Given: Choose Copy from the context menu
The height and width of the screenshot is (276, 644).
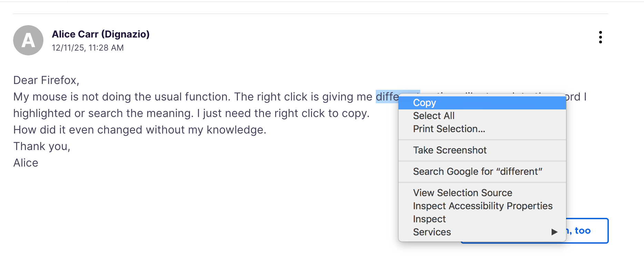Looking at the screenshot, I should [x=424, y=103].
